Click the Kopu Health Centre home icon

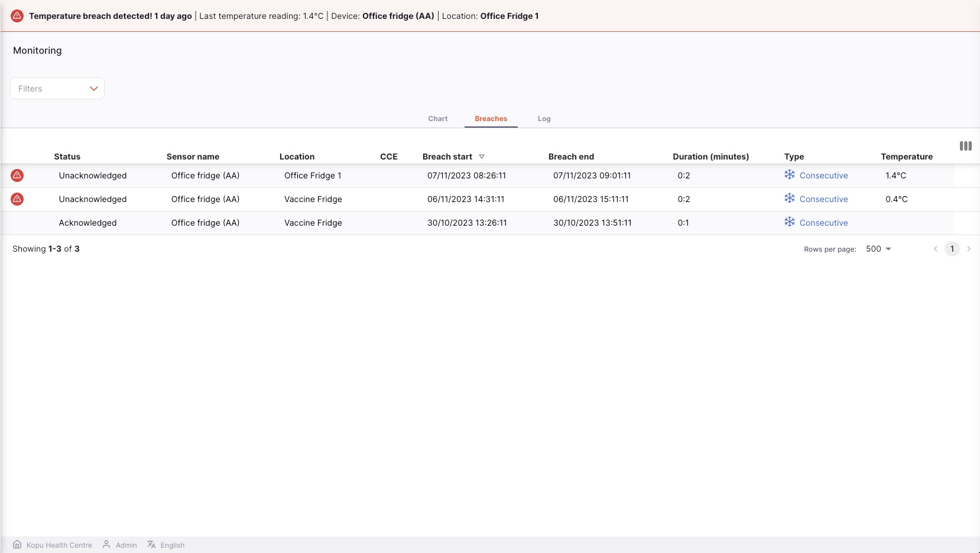17,545
